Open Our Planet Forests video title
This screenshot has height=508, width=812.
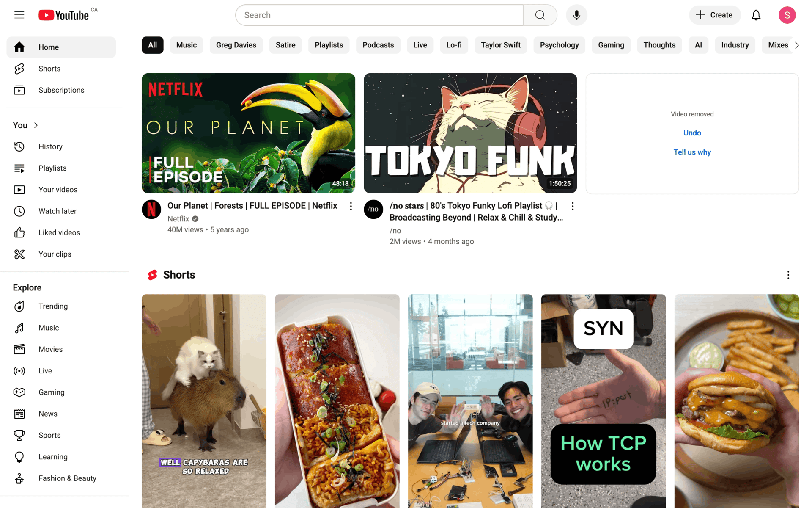point(252,206)
